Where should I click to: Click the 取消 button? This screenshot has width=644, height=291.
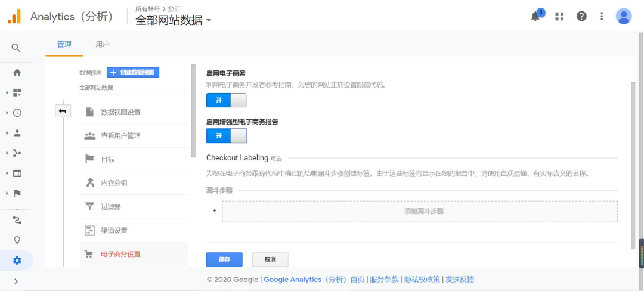(270, 260)
